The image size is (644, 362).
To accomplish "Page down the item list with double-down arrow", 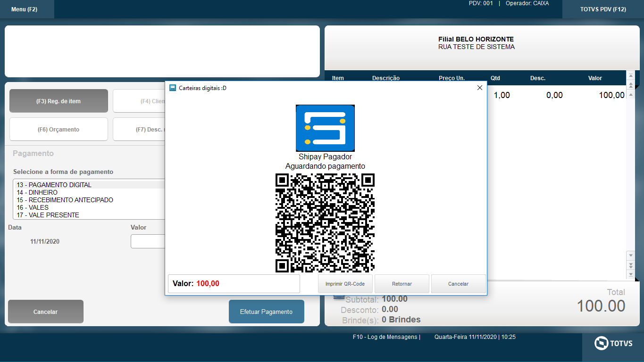I will pyautogui.click(x=630, y=265).
